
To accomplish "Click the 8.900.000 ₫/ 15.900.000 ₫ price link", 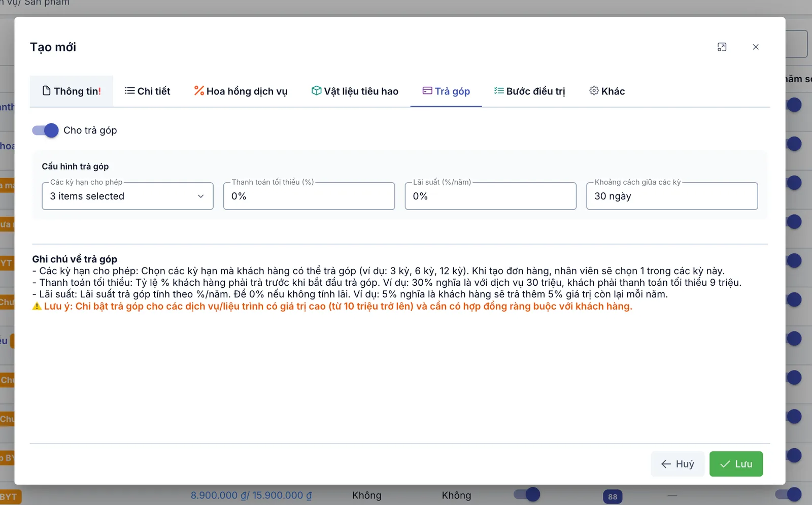I will click(x=251, y=495).
